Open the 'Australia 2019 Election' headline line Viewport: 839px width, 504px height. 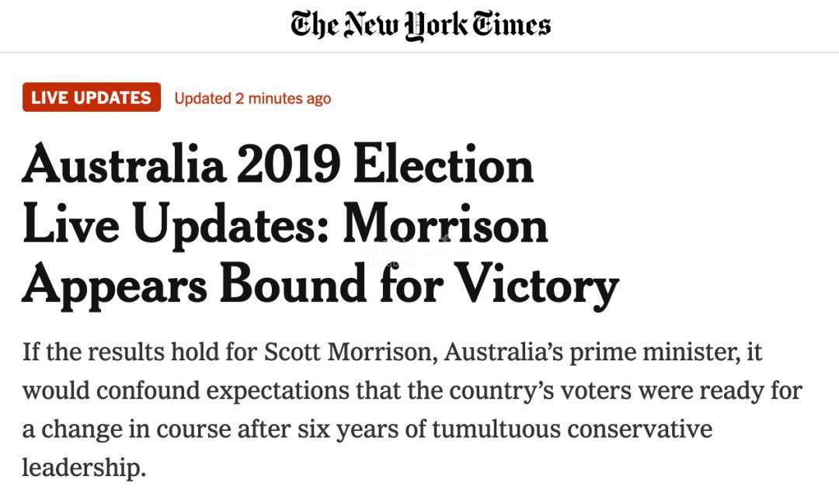click(x=277, y=165)
